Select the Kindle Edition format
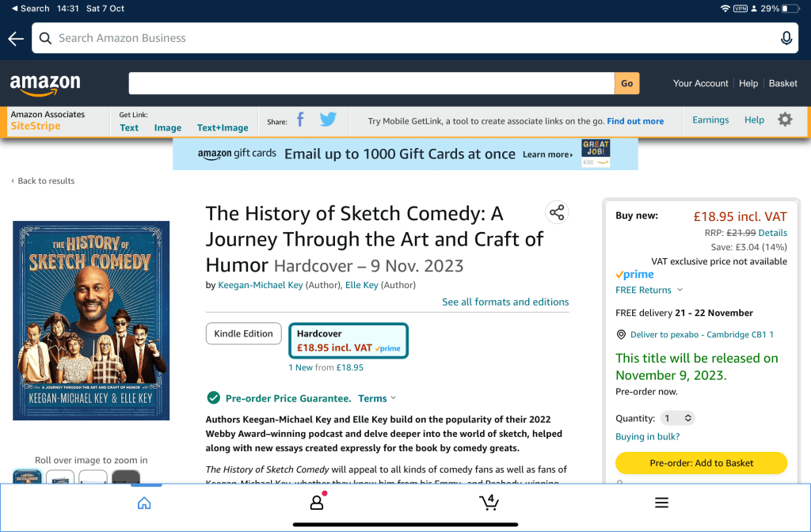 coord(244,333)
